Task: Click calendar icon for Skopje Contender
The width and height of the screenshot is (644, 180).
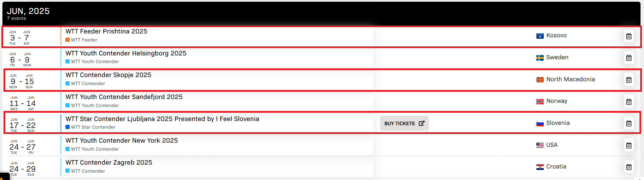Action: [x=629, y=80]
